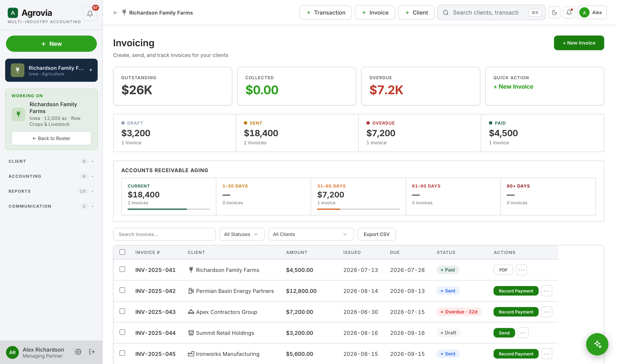The height and width of the screenshot is (364, 617).
Task: Click the Current aging progress bar
Action: coord(169,209)
